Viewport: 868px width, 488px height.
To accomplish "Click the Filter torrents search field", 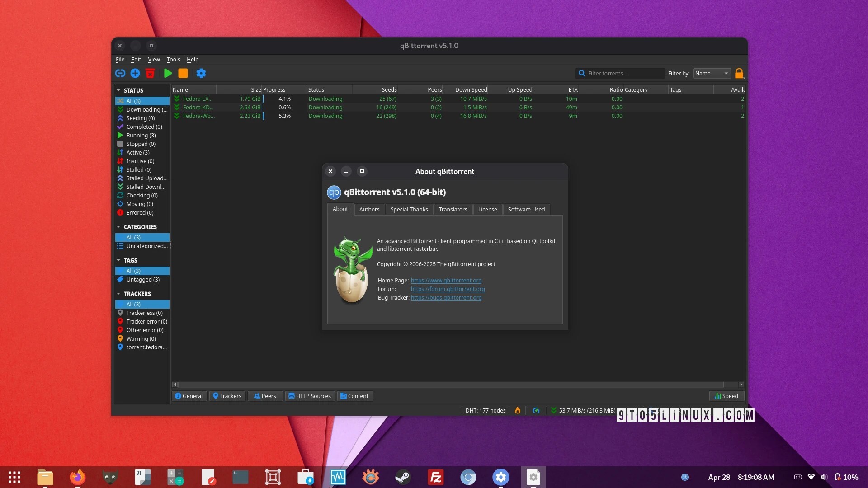I will (x=620, y=73).
